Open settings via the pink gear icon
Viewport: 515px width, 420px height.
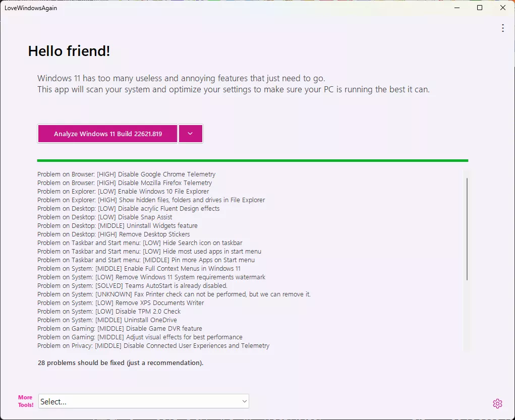(497, 403)
